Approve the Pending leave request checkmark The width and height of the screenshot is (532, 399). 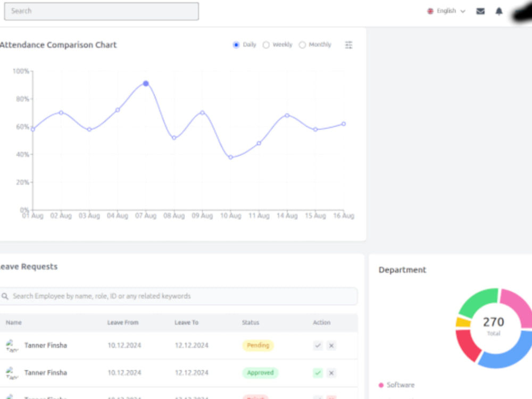tap(318, 345)
